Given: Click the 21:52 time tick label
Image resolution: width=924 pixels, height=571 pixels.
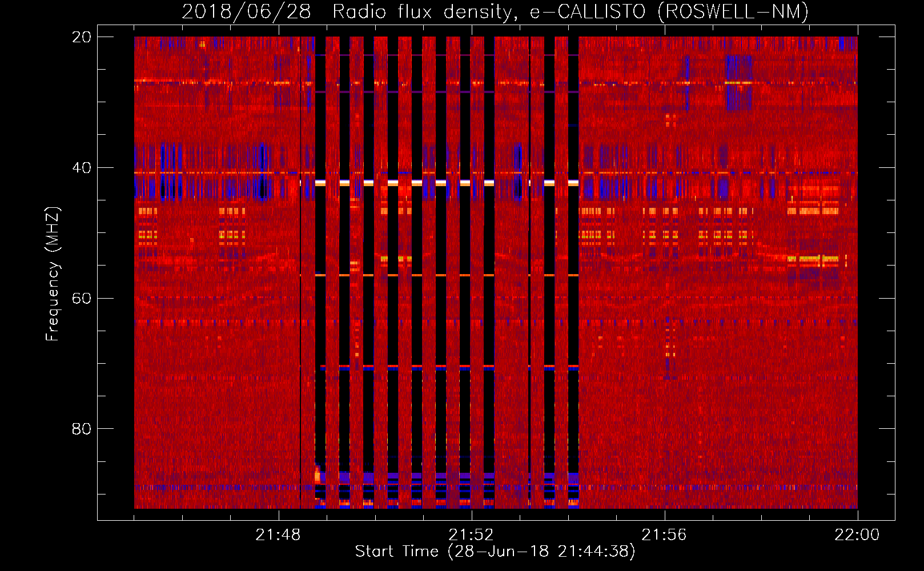Looking at the screenshot, I should 471,535.
